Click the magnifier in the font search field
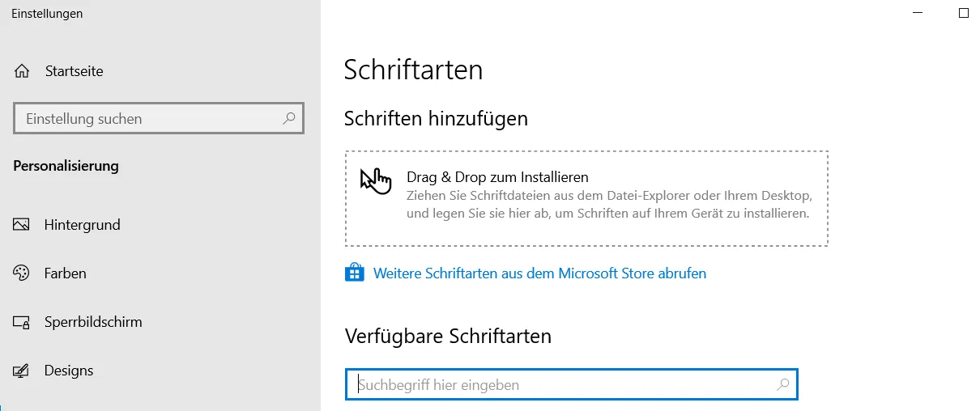Screen dimensions: 980x411 782,385
